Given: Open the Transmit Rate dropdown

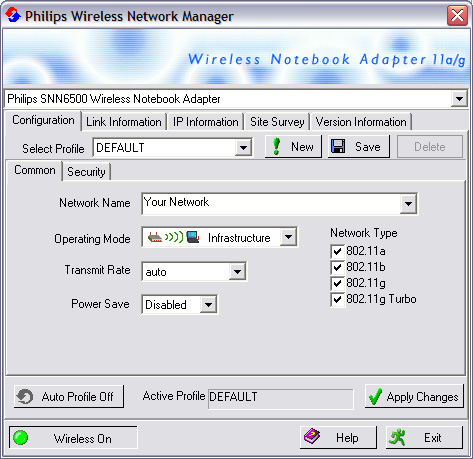Looking at the screenshot, I should point(237,272).
